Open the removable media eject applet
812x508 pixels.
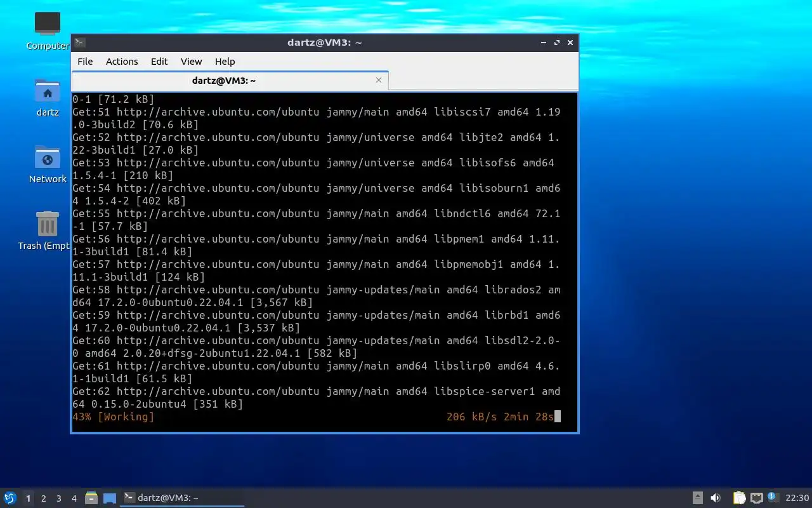(698, 498)
